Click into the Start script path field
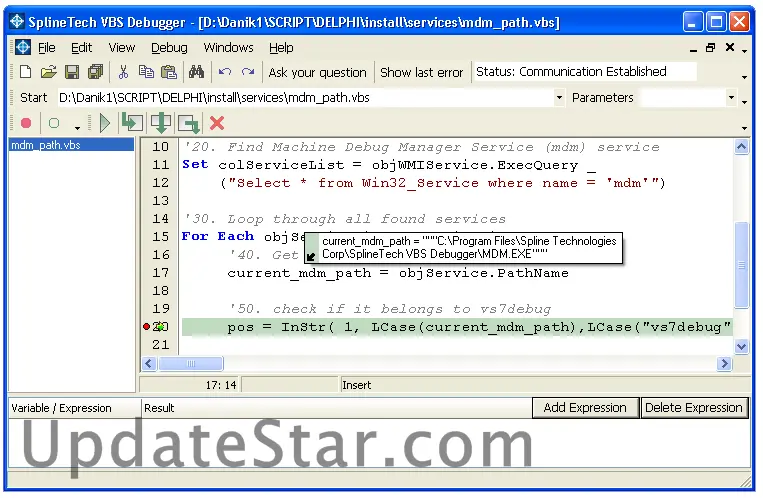 coord(306,98)
